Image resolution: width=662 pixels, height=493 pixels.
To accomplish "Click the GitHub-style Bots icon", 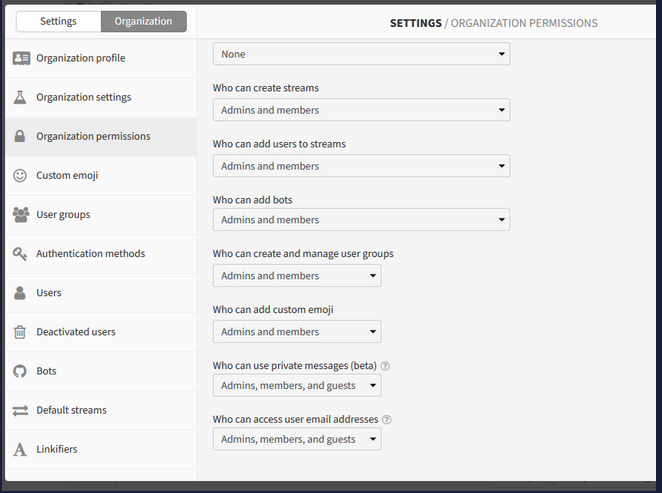I will pos(20,371).
